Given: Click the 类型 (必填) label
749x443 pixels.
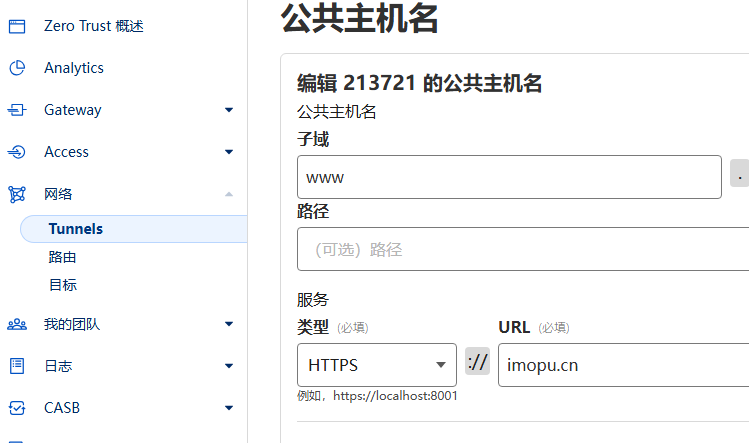Looking at the screenshot, I should [x=332, y=327].
